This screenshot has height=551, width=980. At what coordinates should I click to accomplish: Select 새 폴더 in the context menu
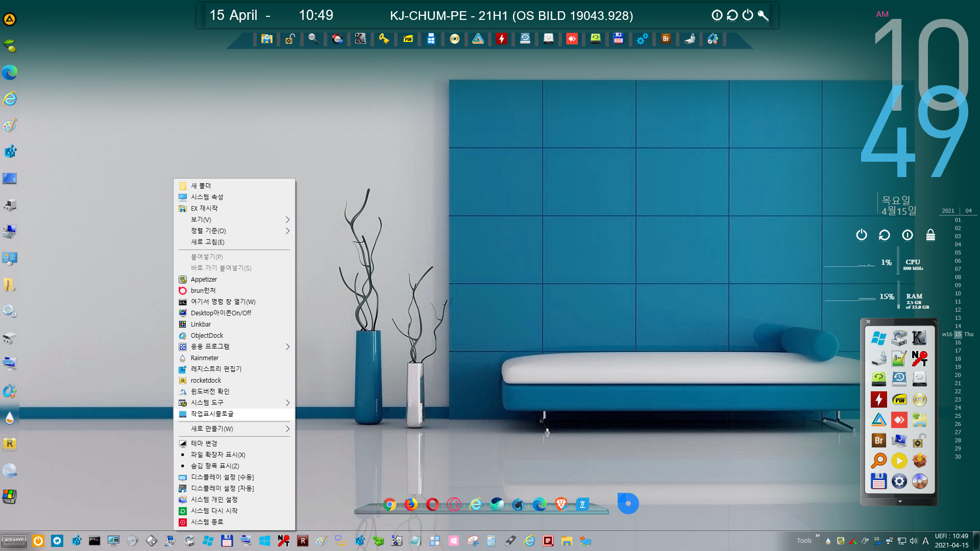(x=234, y=186)
